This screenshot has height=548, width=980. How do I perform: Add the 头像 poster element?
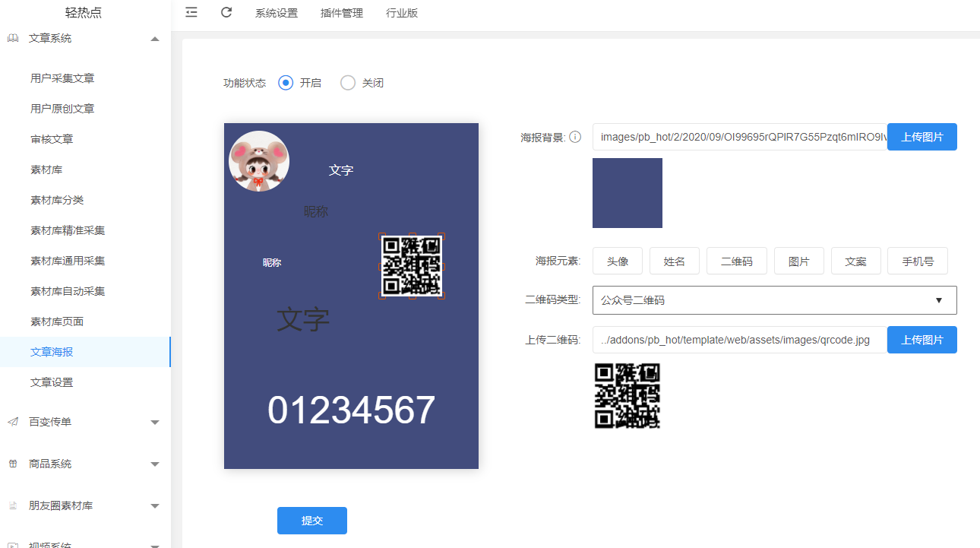(x=618, y=261)
